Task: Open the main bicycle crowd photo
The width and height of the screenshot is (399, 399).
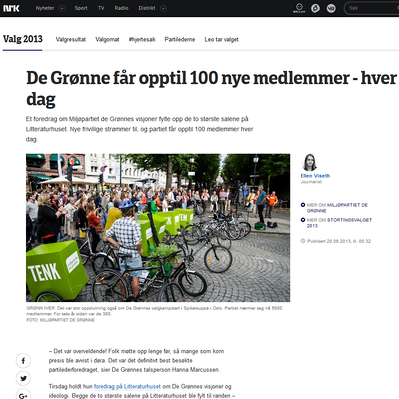Action: click(158, 228)
